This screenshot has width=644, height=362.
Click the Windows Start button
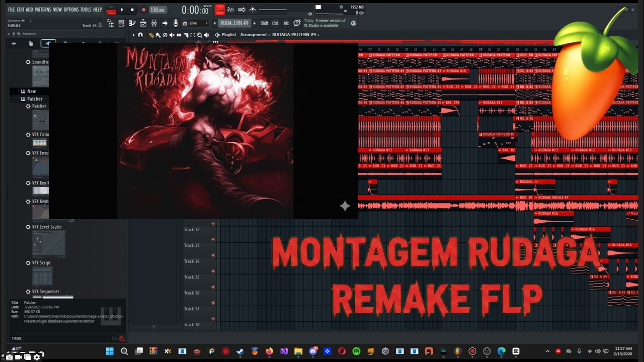109,351
